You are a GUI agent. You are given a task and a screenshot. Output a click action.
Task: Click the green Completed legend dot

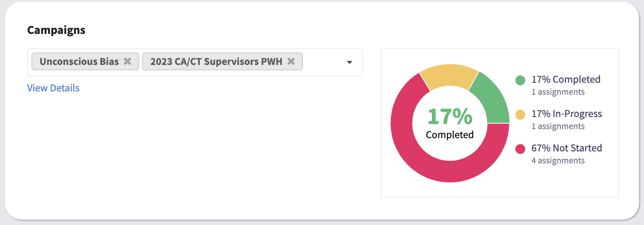click(x=521, y=80)
